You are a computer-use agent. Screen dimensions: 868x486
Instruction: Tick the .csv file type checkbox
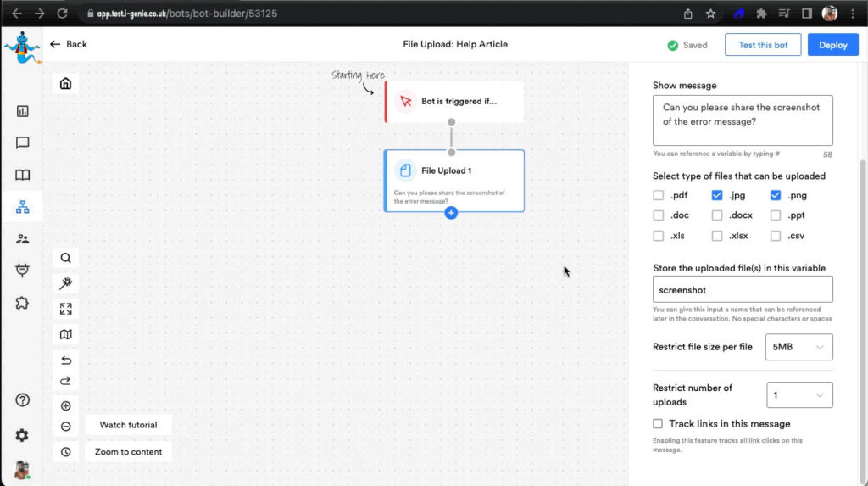coord(776,236)
